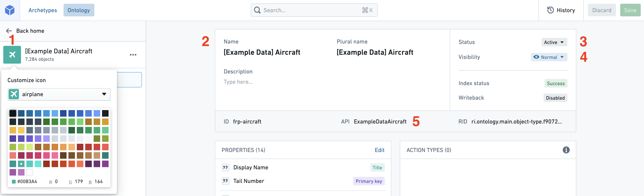Open the Status Active dropdown
The width and height of the screenshot is (644, 196).
click(x=554, y=42)
